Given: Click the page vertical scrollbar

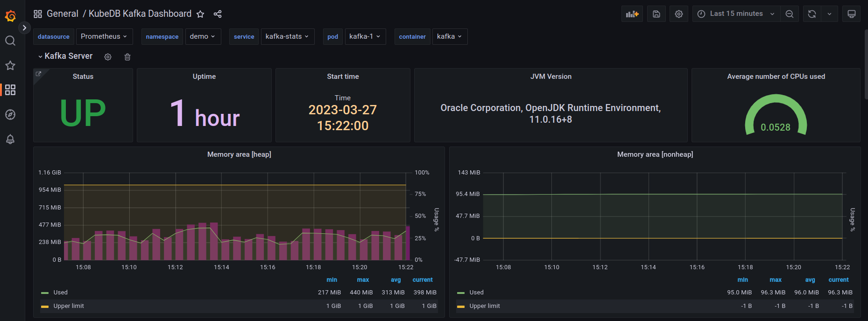Looking at the screenshot, I should coord(866,64).
